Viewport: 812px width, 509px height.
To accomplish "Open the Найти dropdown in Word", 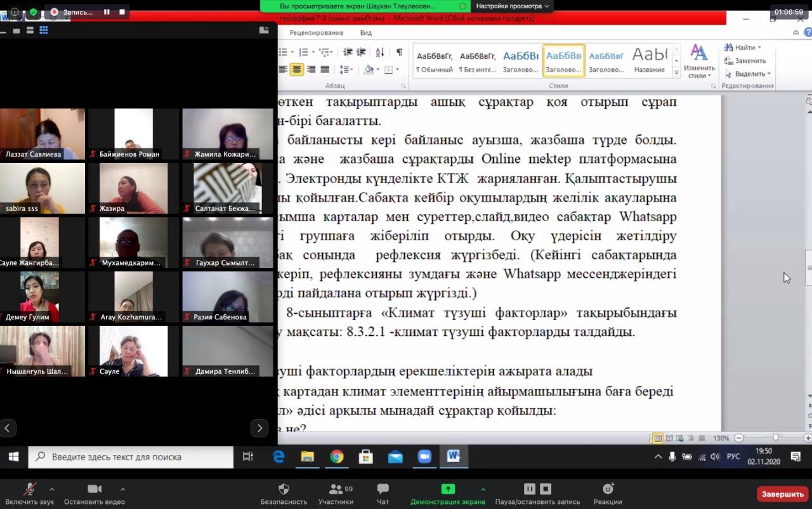I will point(743,48).
